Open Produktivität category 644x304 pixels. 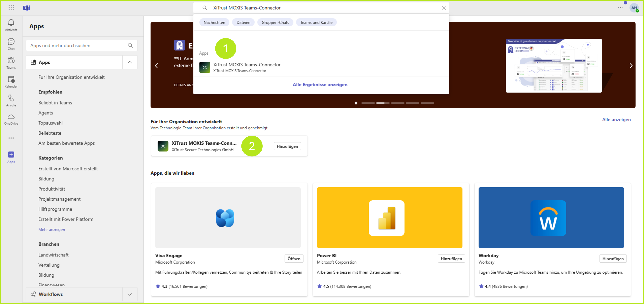(x=51, y=189)
